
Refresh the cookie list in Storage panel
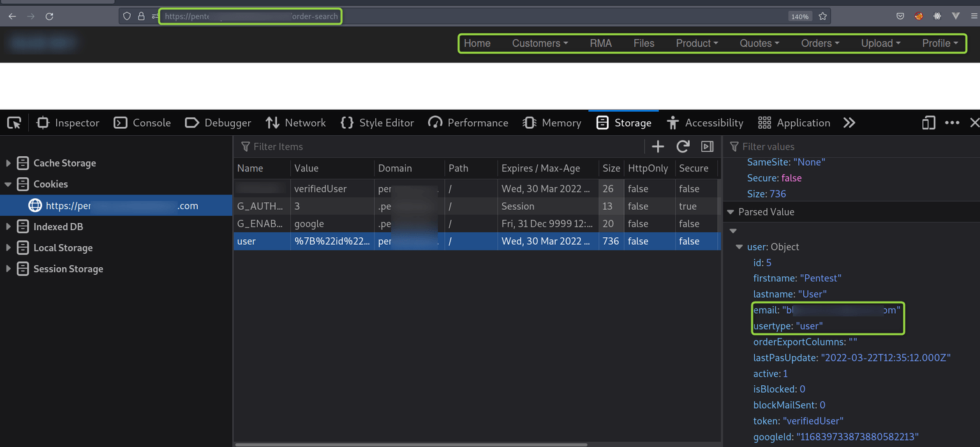(683, 147)
